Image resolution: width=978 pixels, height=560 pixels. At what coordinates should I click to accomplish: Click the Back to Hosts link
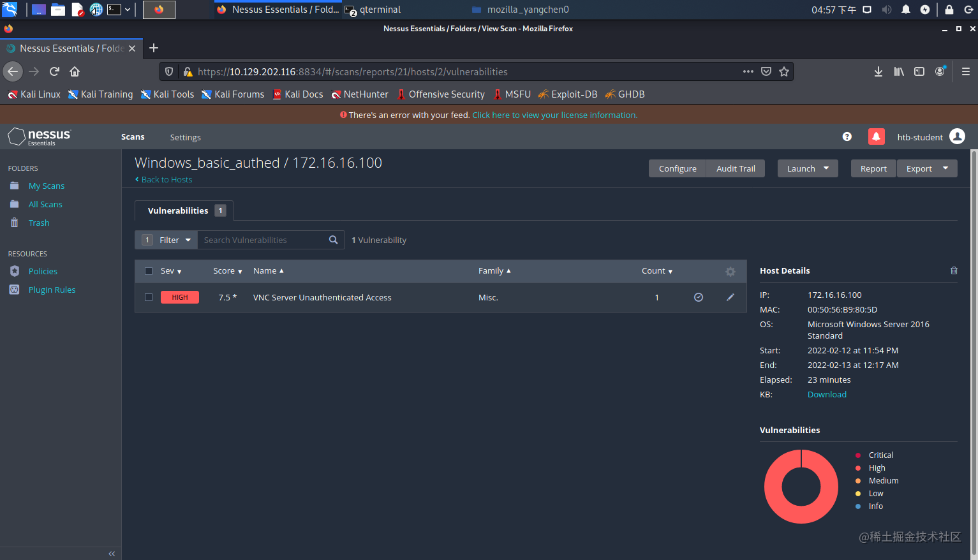coord(163,179)
